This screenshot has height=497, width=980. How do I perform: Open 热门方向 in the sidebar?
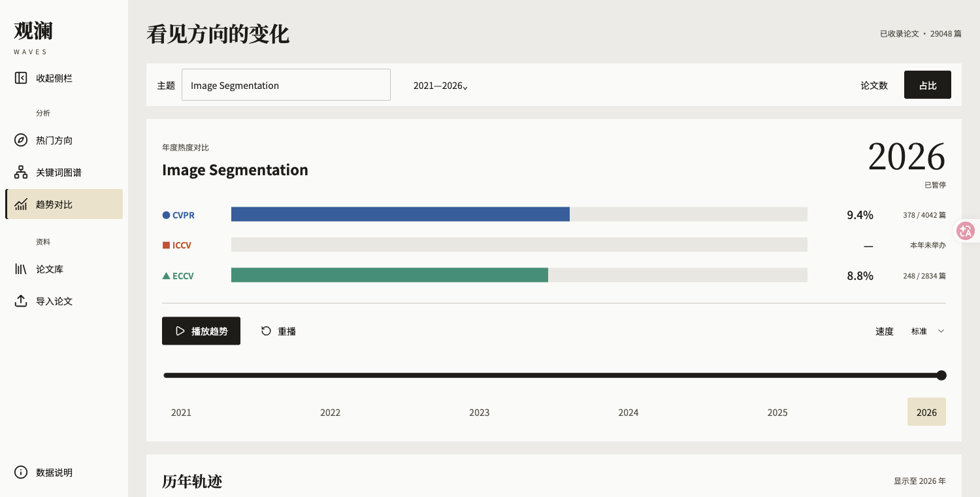pos(64,141)
